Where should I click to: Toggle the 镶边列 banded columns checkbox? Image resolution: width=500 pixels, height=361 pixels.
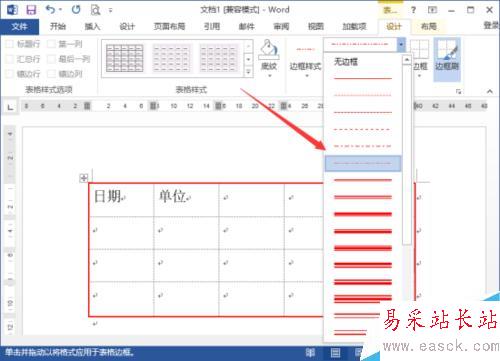(51, 74)
